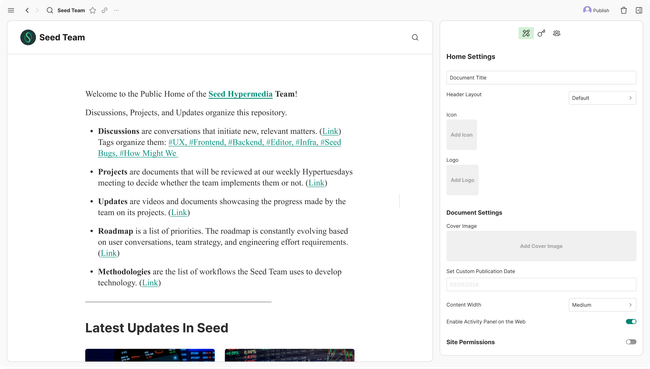The height and width of the screenshot is (369, 650).
Task: Open the key access settings tab
Action: (x=541, y=33)
